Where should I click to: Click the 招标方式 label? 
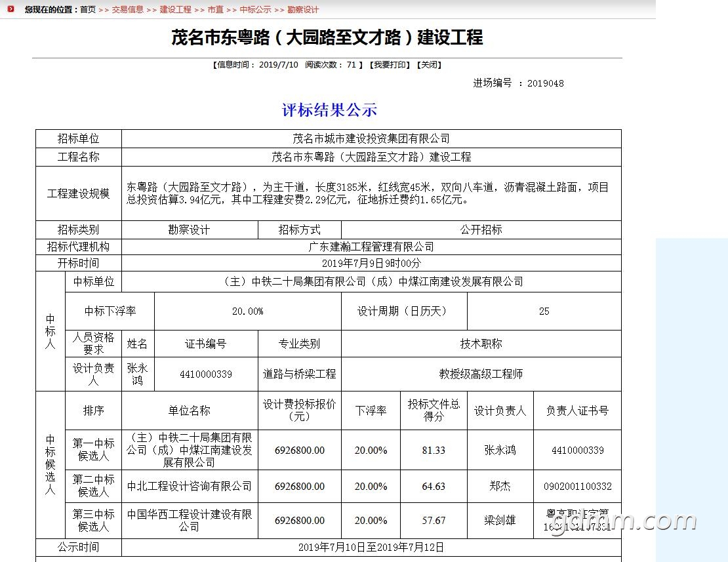tap(300, 230)
